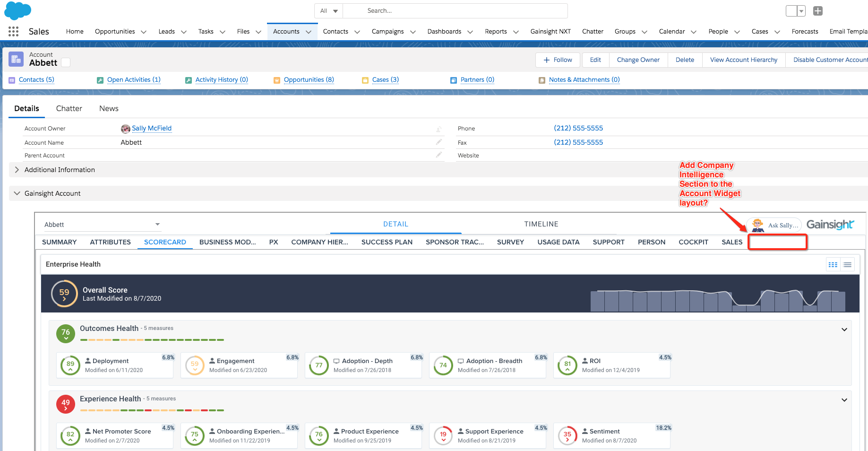Open the Opportunities nav dropdown chevron
This screenshot has height=451, width=868.
tap(144, 32)
